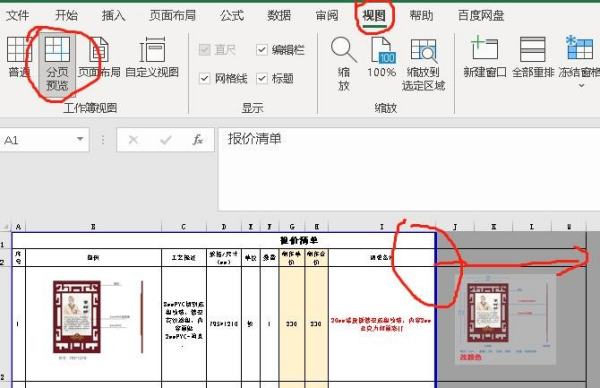600x388 pixels.
Task: Click 全部重排 arrange all icon
Action: point(533,57)
